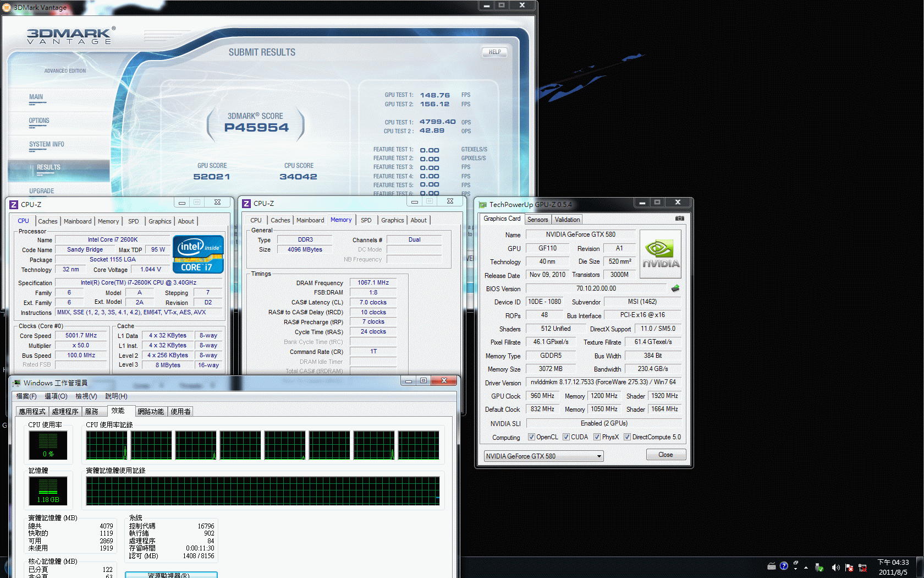Switch to 應用程式 tab in Task Manager

tap(32, 411)
